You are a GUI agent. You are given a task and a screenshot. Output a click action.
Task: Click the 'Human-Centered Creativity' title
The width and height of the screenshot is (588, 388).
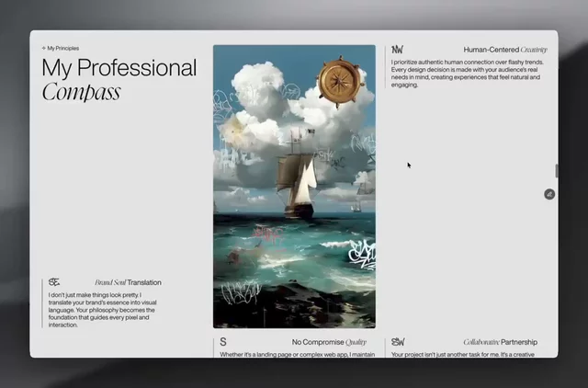click(505, 50)
